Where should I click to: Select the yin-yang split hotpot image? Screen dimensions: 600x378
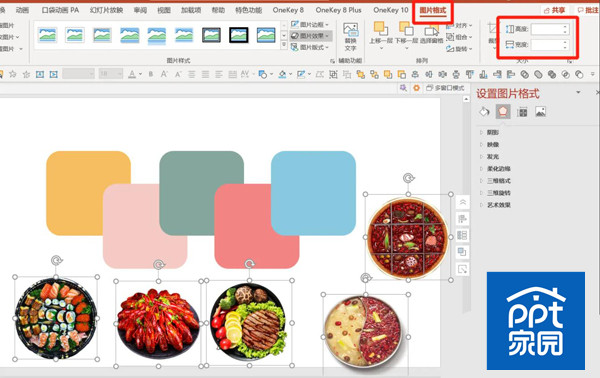[365, 335]
